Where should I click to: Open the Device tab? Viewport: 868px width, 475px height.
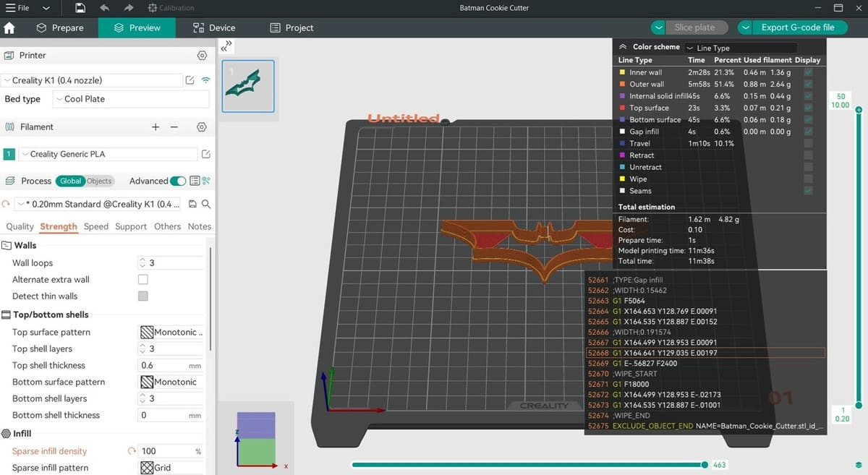pos(214,27)
